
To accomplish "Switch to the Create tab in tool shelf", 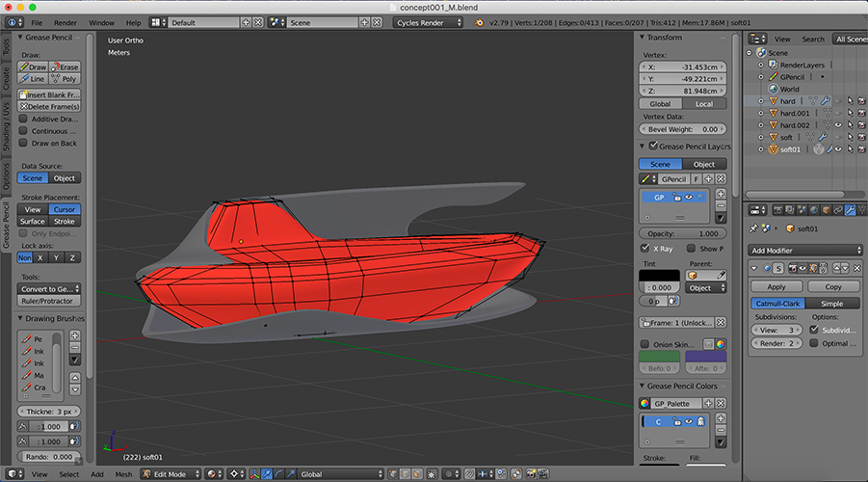I will (6, 79).
